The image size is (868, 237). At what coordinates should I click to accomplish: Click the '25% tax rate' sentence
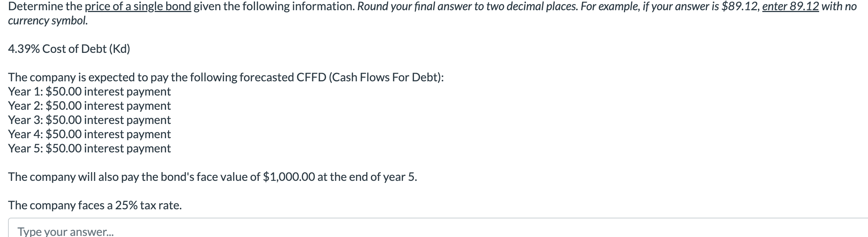pyautogui.click(x=95, y=205)
